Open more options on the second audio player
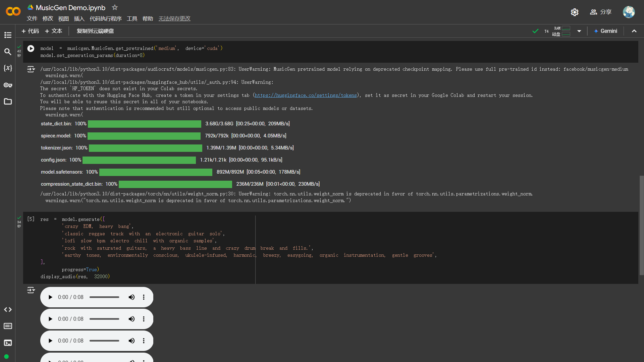Screen dimensions: 644x362 pos(144,319)
